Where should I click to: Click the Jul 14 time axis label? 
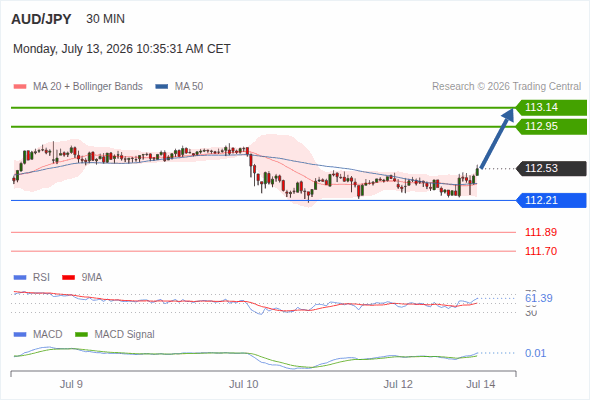tap(481, 384)
